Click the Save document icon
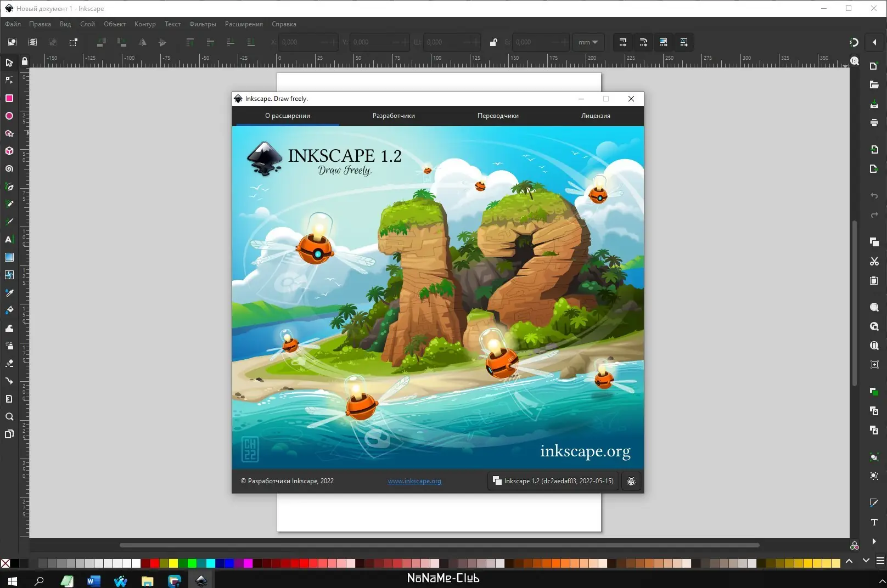Viewport: 887px width, 588px height. (x=874, y=104)
